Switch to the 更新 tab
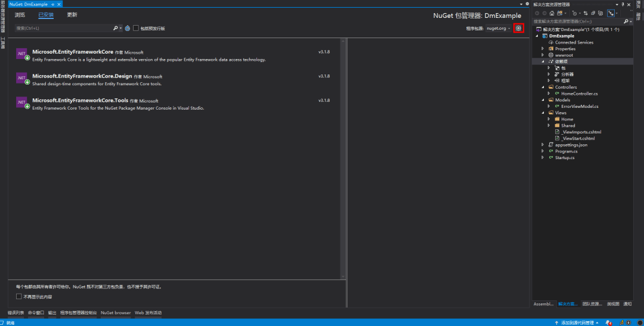Viewport: 644px width, 326px height. [x=72, y=14]
